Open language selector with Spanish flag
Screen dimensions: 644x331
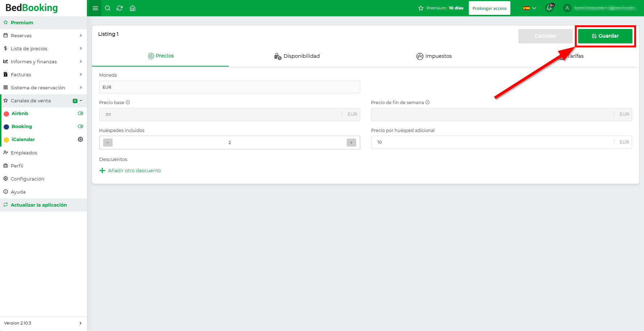point(530,8)
